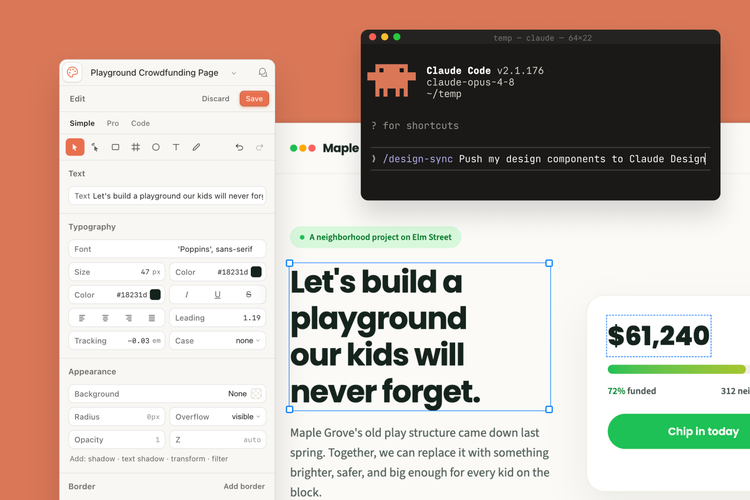This screenshot has width=750, height=500.
Task: Click the filter link
Action: (x=220, y=459)
